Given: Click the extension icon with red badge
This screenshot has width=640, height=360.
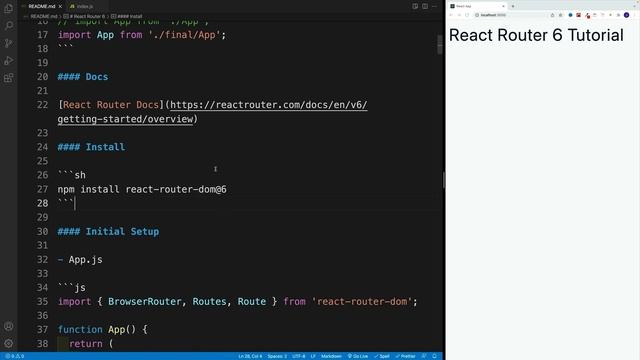Looking at the screenshot, I should click(587, 16).
